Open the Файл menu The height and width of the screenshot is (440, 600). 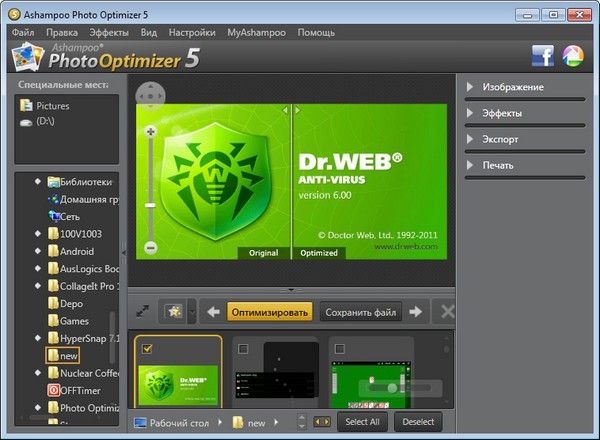coord(23,32)
